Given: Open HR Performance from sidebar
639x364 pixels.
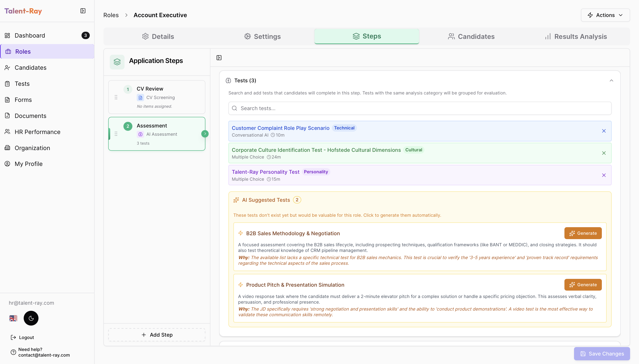Looking at the screenshot, I should coord(37,132).
